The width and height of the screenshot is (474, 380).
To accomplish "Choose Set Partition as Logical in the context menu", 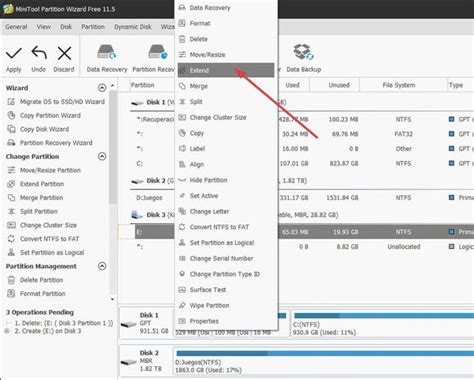I will (226, 243).
